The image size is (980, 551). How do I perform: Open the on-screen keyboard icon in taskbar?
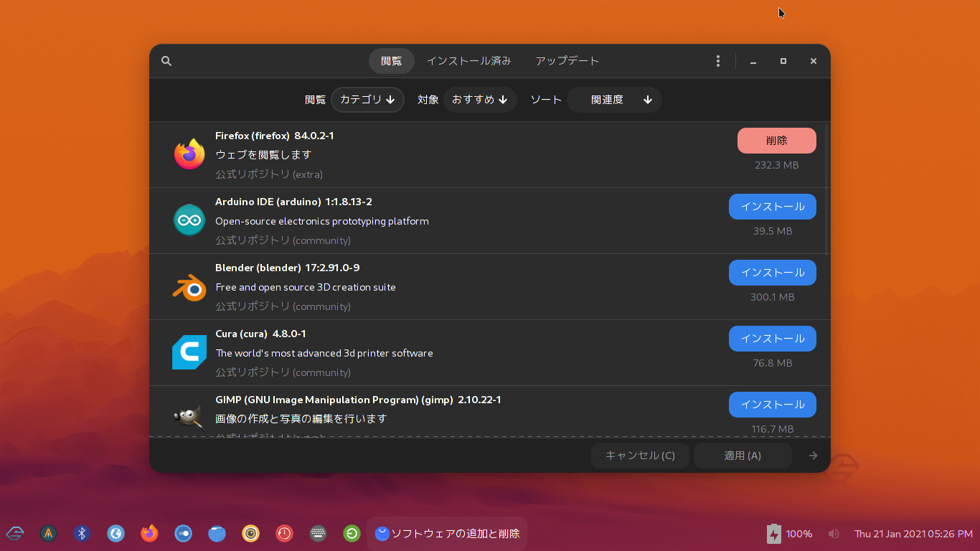click(318, 533)
